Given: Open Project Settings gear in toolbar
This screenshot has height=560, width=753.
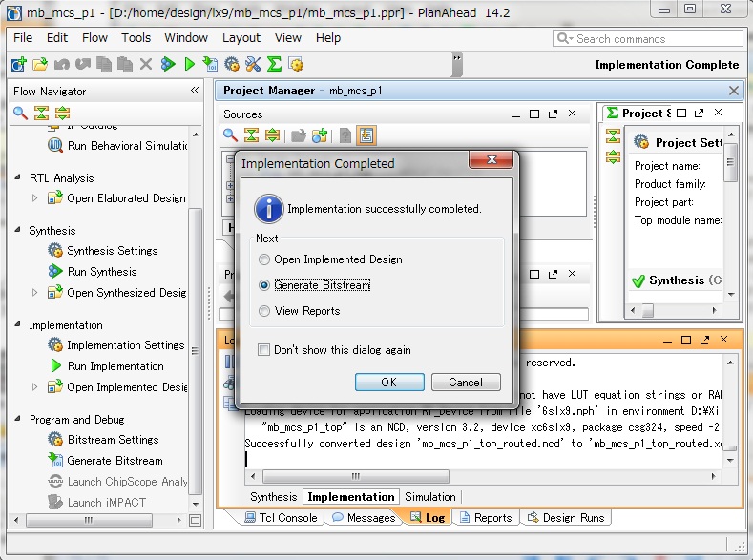Looking at the screenshot, I should coord(232,64).
